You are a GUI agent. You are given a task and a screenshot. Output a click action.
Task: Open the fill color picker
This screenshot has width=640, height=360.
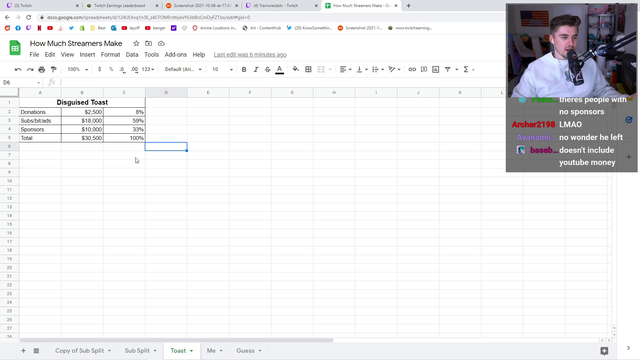[x=296, y=69]
